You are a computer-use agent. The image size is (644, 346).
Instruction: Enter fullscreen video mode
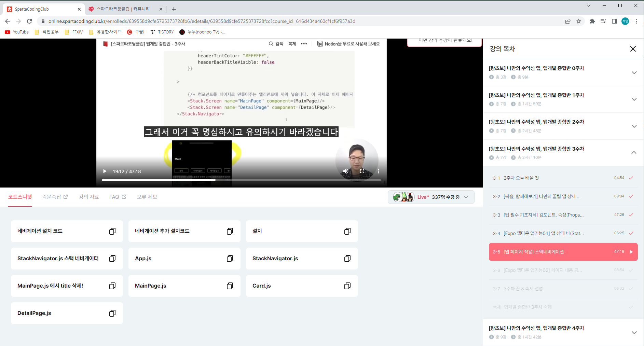(362, 171)
